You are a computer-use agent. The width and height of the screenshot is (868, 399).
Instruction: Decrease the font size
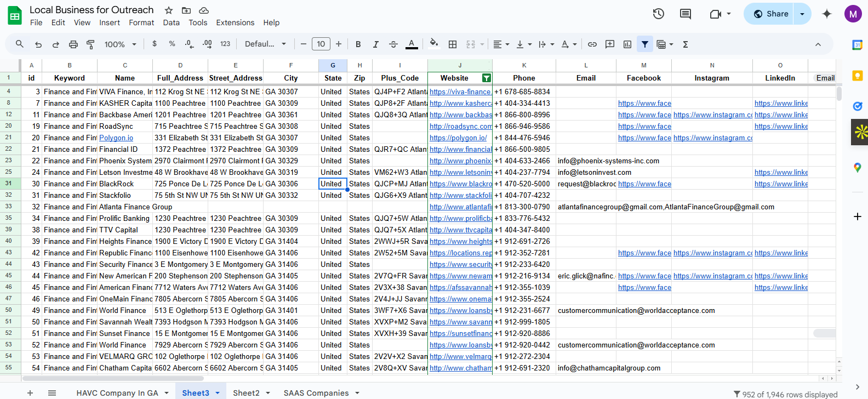pyautogui.click(x=304, y=44)
